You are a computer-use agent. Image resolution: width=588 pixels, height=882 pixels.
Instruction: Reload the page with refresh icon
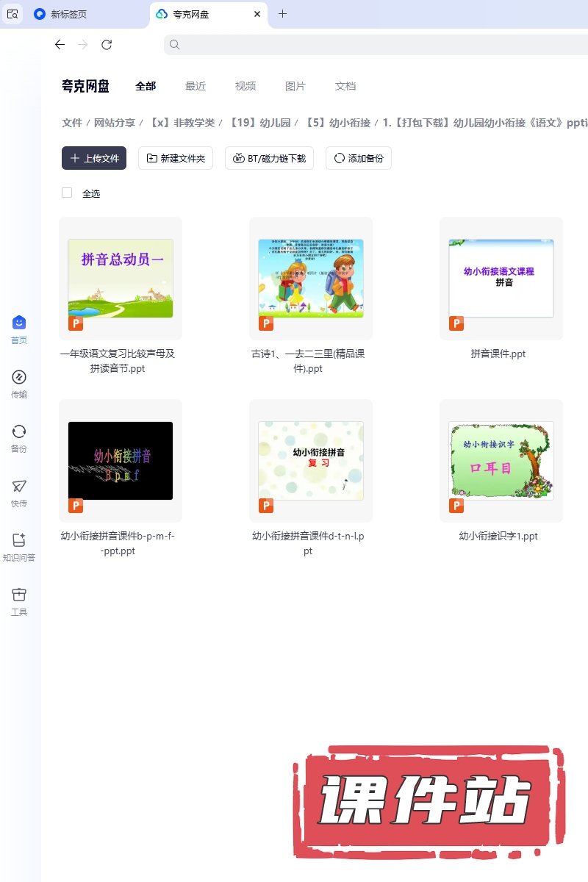107,45
